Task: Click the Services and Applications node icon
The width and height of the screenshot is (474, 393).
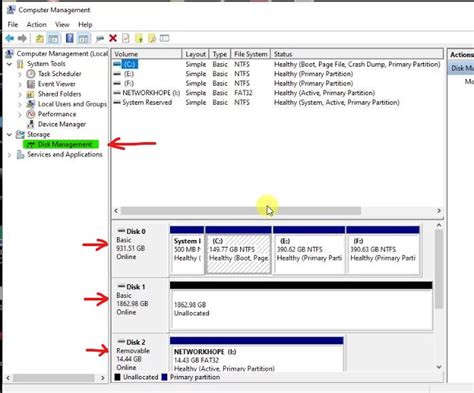Action: pos(20,154)
